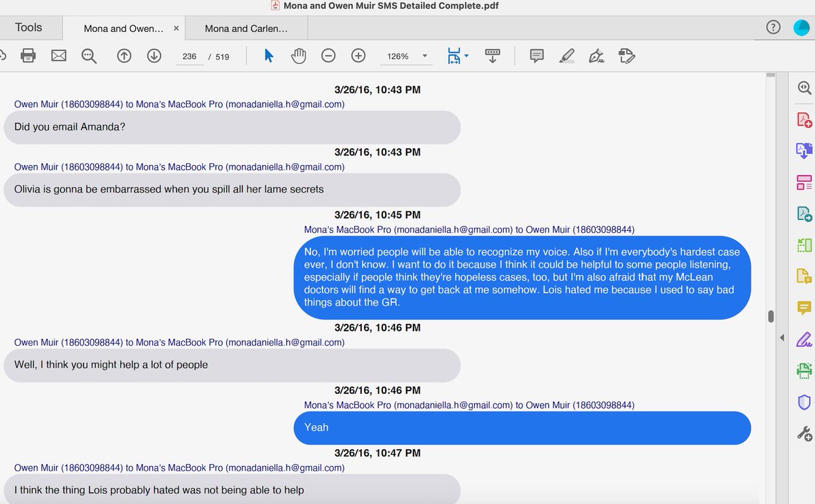815x504 pixels.
Task: Open the find text magnifier tool
Action: tap(89, 56)
